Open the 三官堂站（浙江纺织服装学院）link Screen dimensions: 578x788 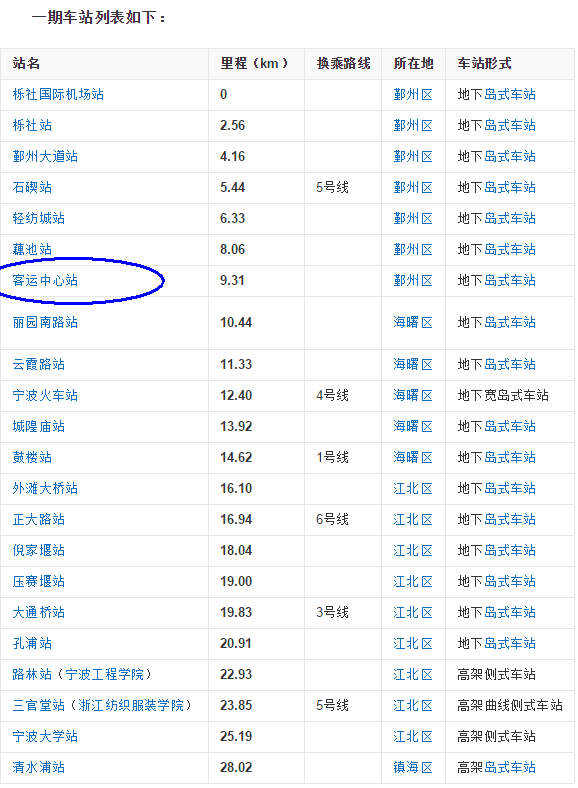(102, 706)
